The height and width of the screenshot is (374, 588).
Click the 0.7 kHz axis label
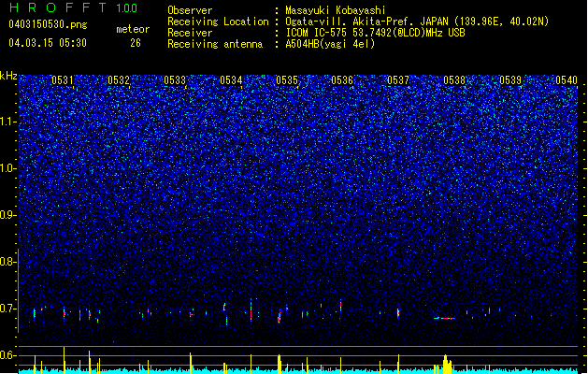click(7, 309)
